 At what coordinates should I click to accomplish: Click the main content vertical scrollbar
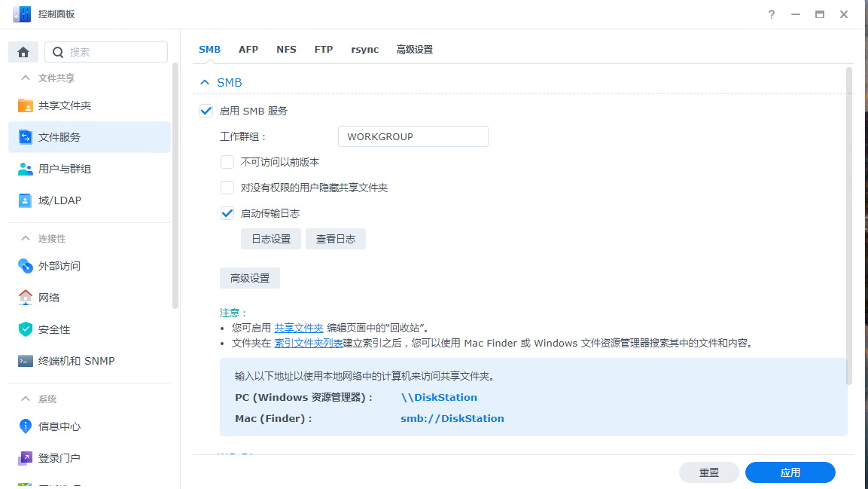849,226
